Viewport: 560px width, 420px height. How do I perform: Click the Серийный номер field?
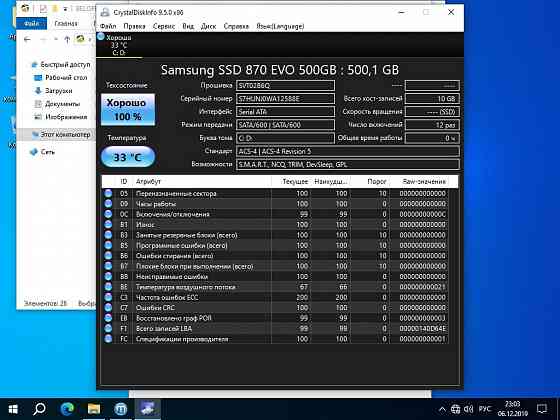(285, 99)
